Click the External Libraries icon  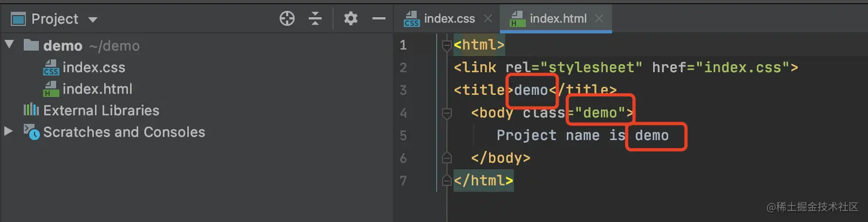[x=31, y=110]
